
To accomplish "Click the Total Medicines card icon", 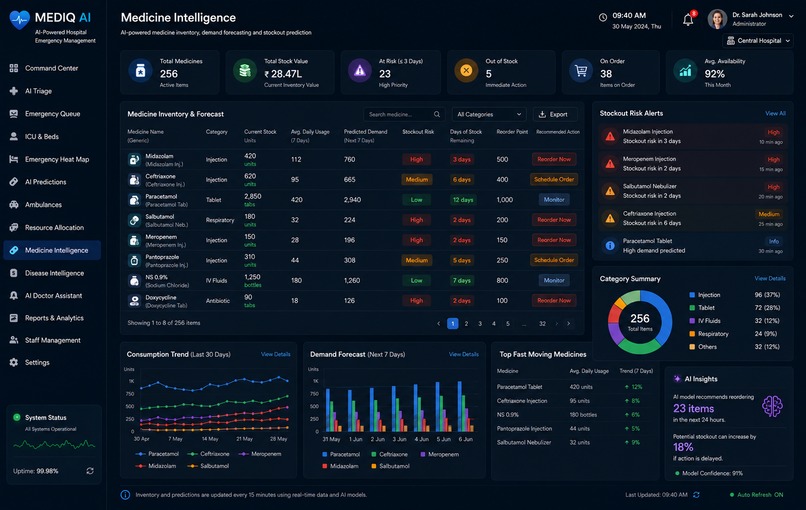I will pos(140,71).
